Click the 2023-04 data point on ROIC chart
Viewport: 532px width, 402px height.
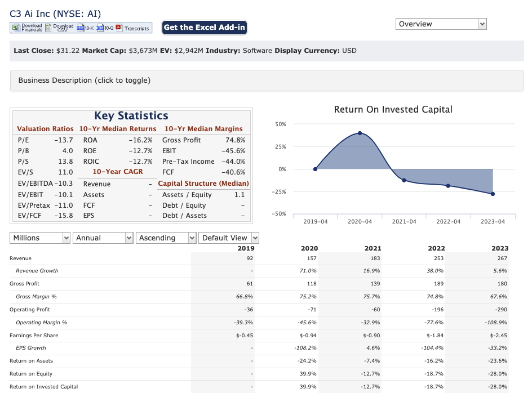[x=493, y=194]
